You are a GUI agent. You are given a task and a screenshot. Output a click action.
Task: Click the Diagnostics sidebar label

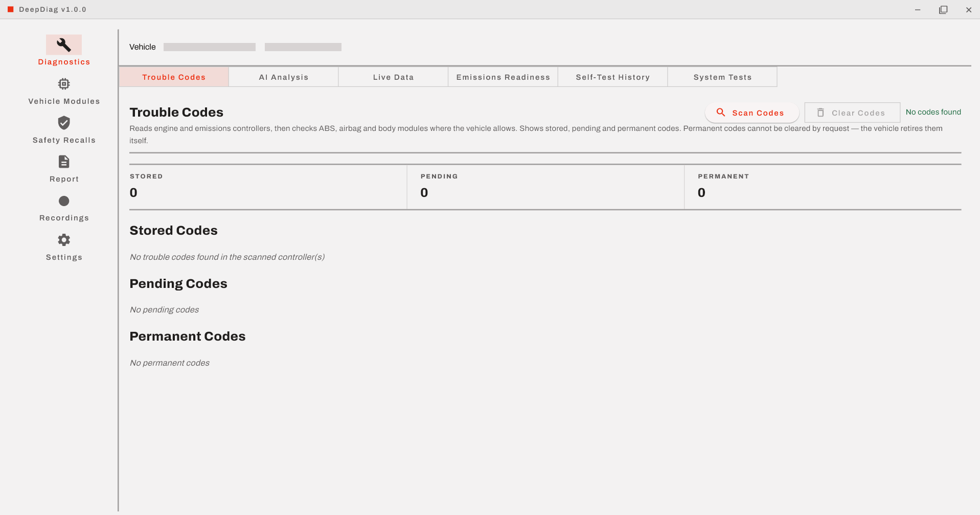pos(64,62)
